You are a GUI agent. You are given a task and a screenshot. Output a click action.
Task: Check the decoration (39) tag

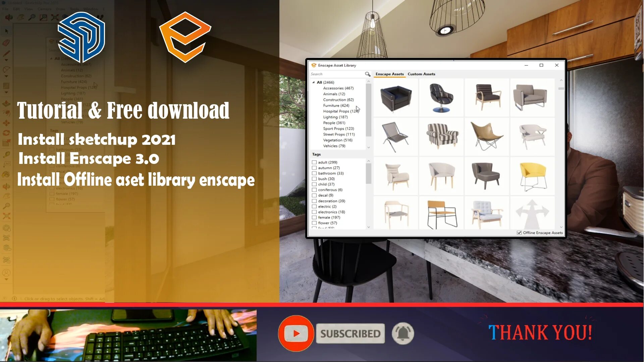[314, 201]
